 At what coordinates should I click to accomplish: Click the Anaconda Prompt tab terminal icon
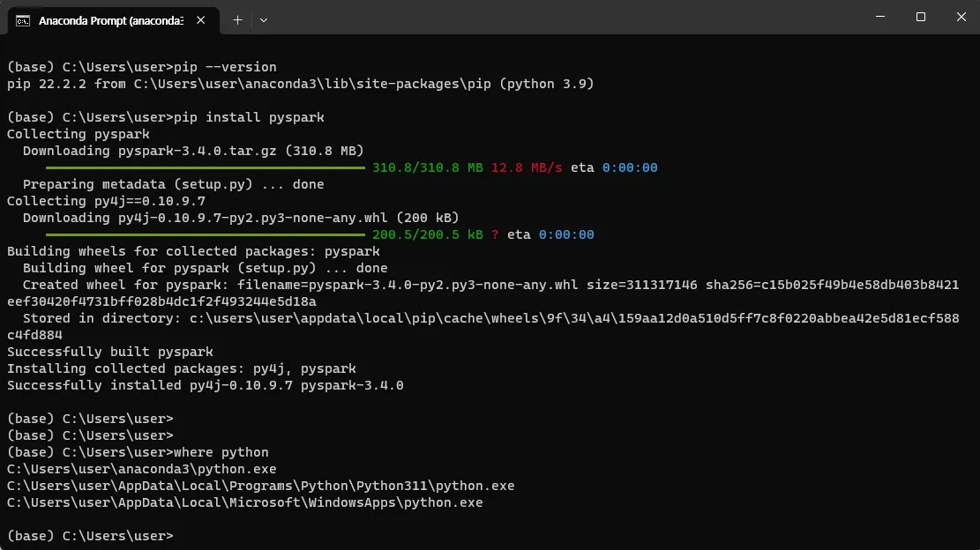click(x=23, y=19)
